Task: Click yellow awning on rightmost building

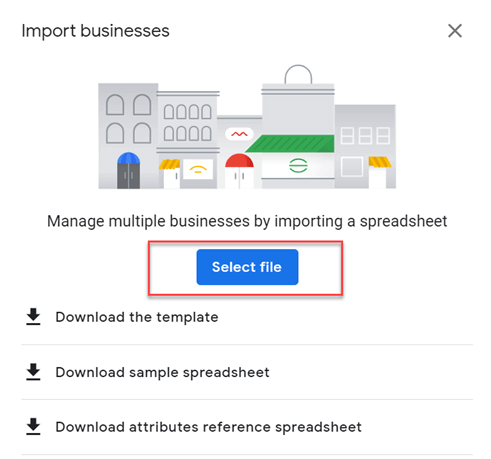Action: (380, 162)
